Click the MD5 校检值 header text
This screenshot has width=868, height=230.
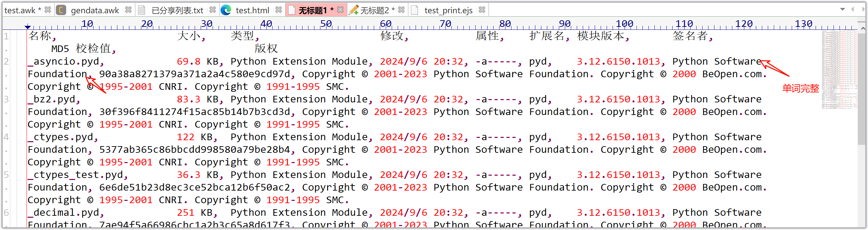(81, 48)
